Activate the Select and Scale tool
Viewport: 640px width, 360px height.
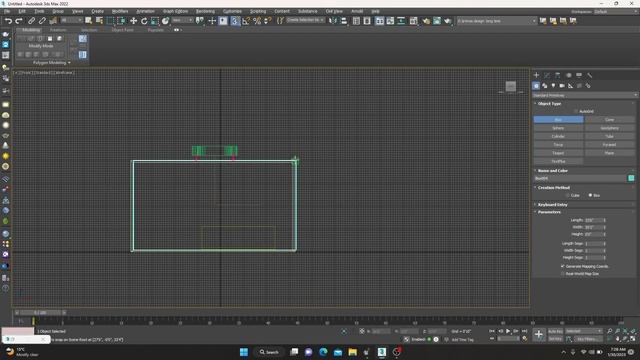pyautogui.click(x=154, y=21)
